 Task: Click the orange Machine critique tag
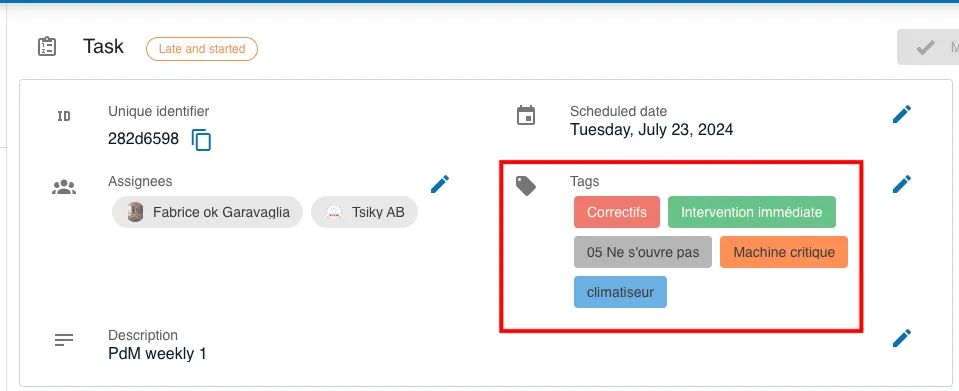click(x=784, y=252)
